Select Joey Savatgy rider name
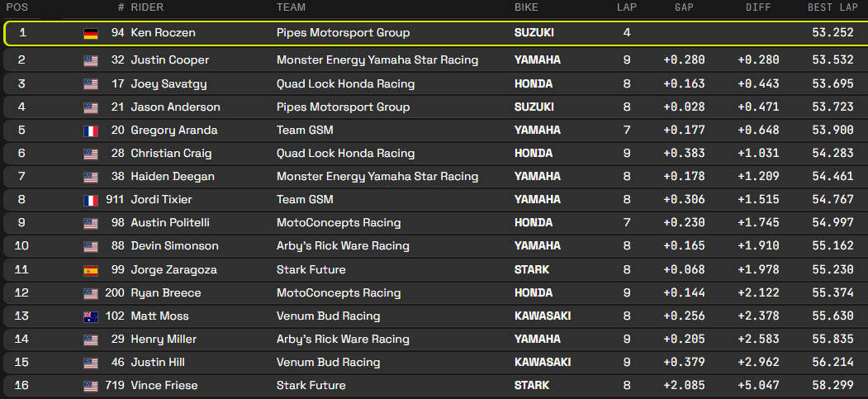 pos(169,83)
